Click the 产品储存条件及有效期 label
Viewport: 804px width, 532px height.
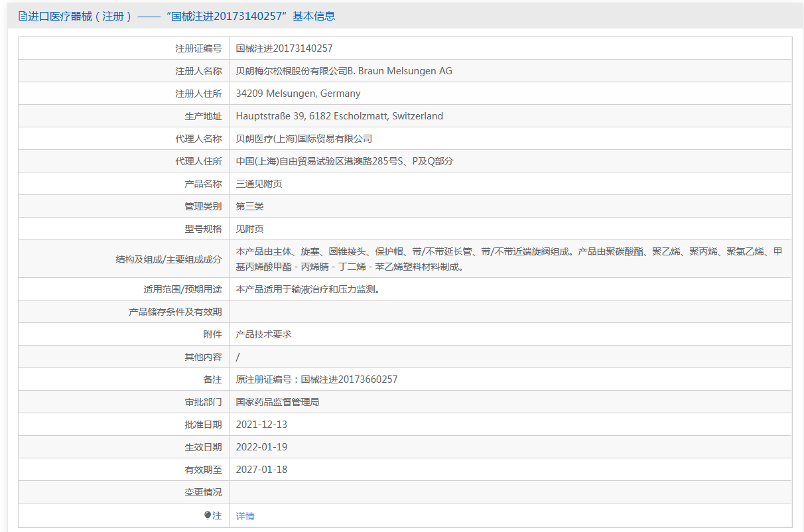tap(175, 312)
